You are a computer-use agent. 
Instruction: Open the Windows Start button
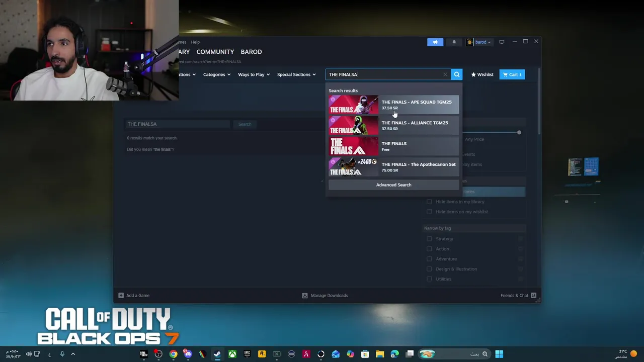tap(499, 354)
